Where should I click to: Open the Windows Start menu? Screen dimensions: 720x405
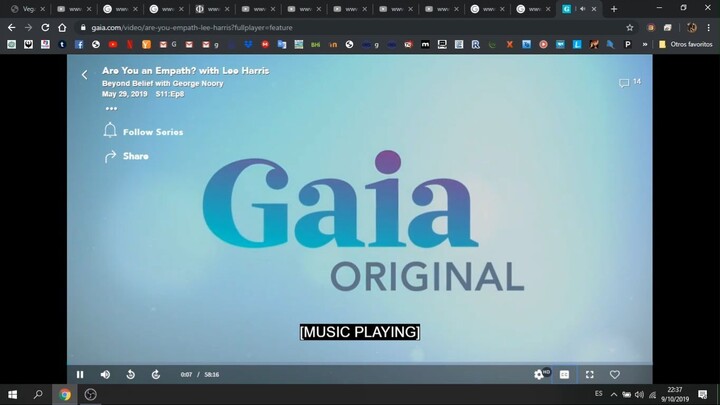pyautogui.click(x=12, y=394)
